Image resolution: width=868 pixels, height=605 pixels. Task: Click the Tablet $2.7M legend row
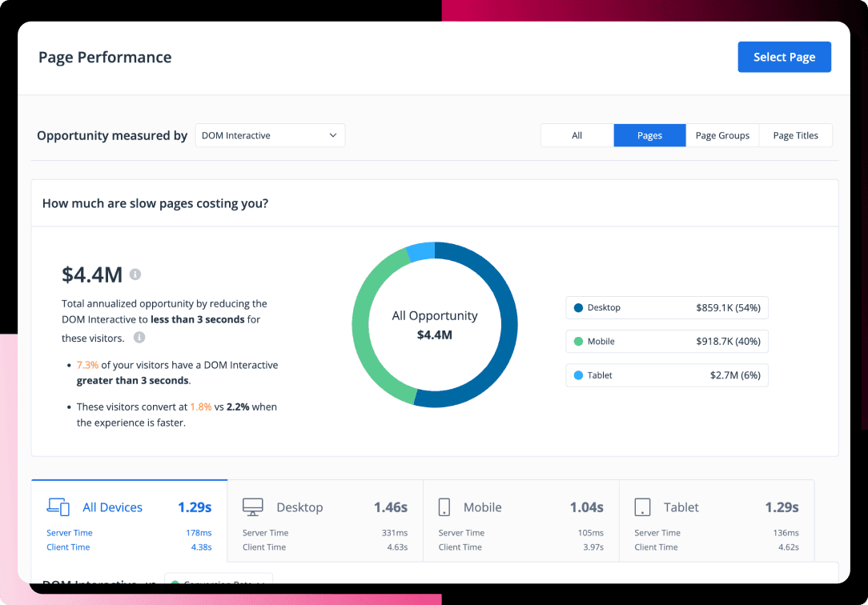click(667, 375)
